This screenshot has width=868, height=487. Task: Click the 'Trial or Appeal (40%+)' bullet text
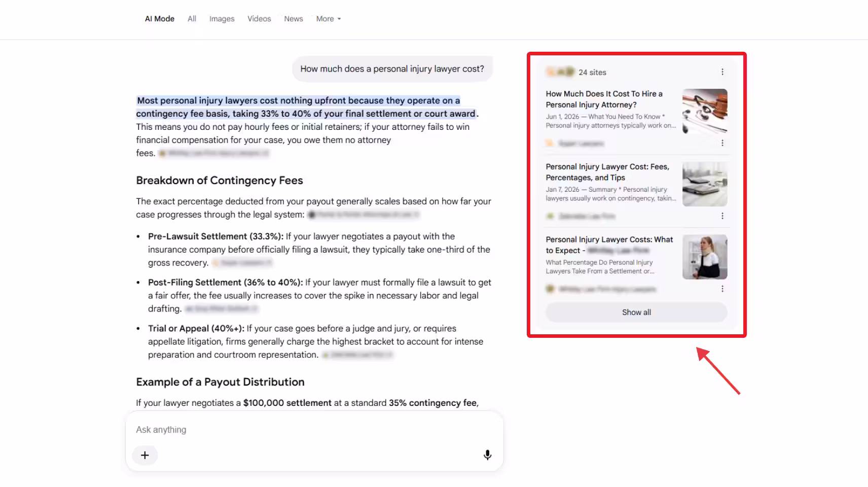[196, 329]
